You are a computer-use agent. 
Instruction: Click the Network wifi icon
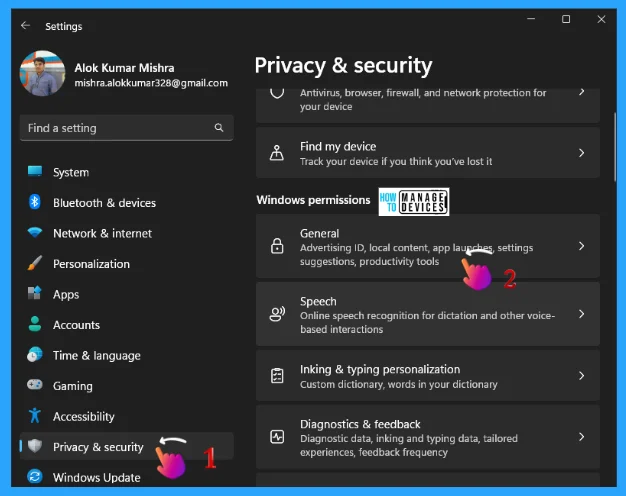(35, 232)
